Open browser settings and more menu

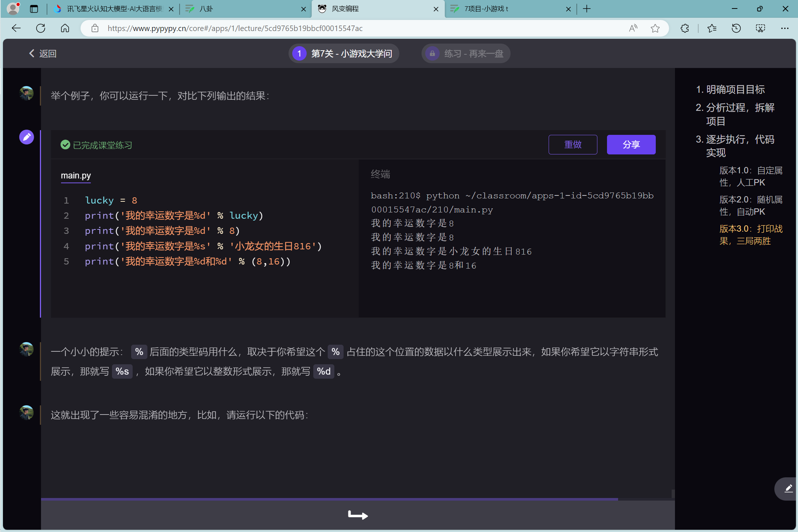coord(785,28)
